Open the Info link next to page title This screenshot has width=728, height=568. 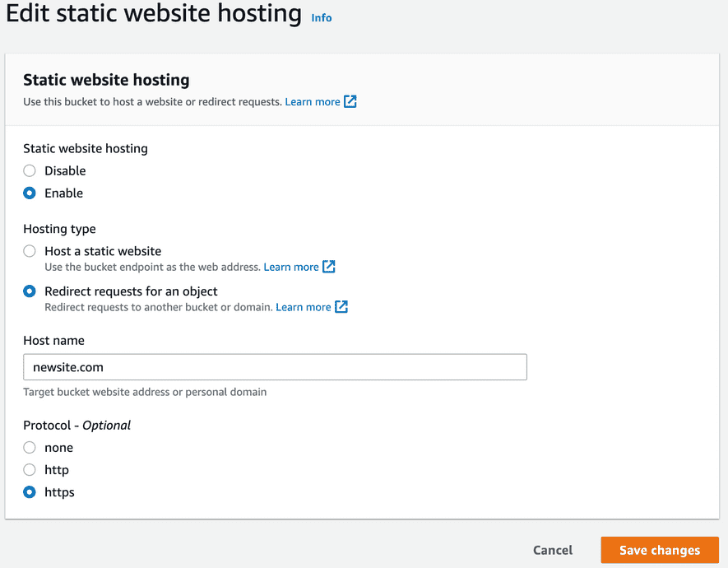[322, 18]
